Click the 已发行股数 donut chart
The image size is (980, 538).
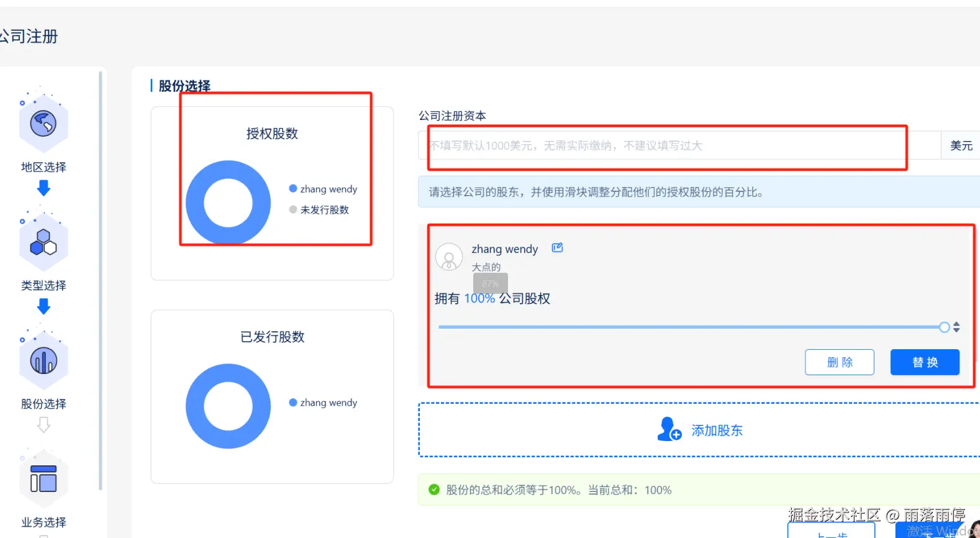coord(229,406)
